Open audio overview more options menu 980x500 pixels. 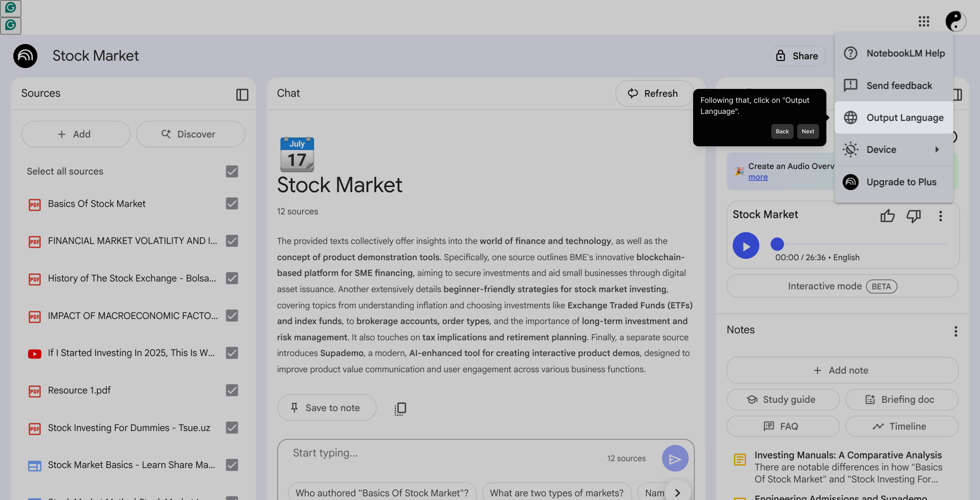pos(941,216)
